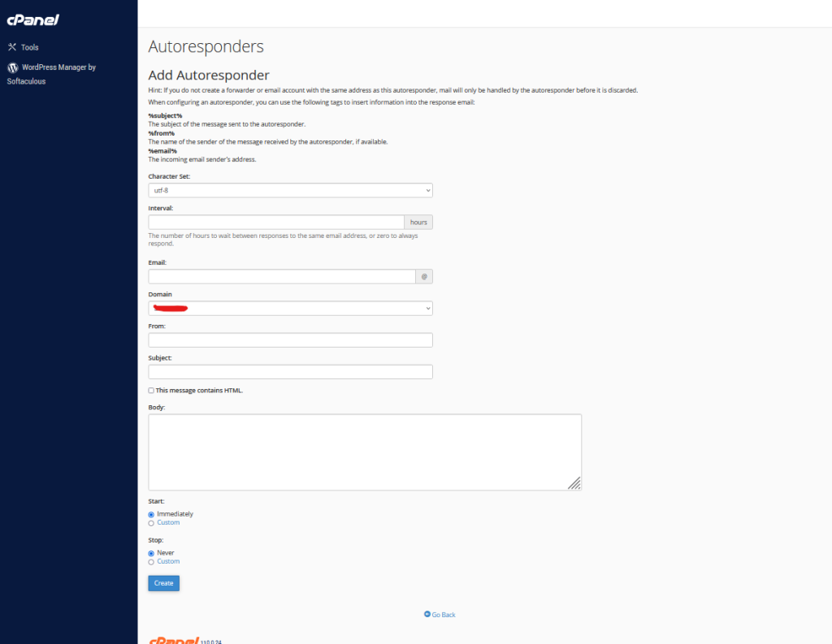This screenshot has width=832, height=644.
Task: Click the cPanel logo in sidebar
Action: pyautogui.click(x=32, y=19)
